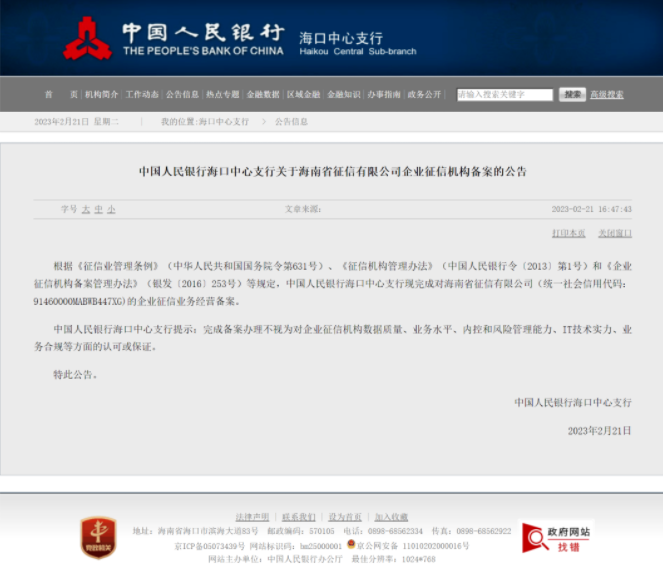Click the signing date 2023年2月21日 below the signature
The image size is (663, 569).
click(x=600, y=431)
